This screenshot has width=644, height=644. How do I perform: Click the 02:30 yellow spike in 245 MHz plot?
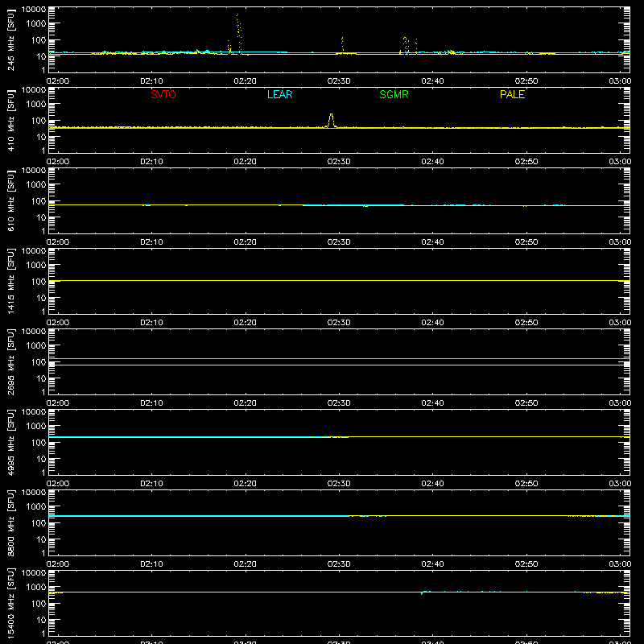click(342, 44)
